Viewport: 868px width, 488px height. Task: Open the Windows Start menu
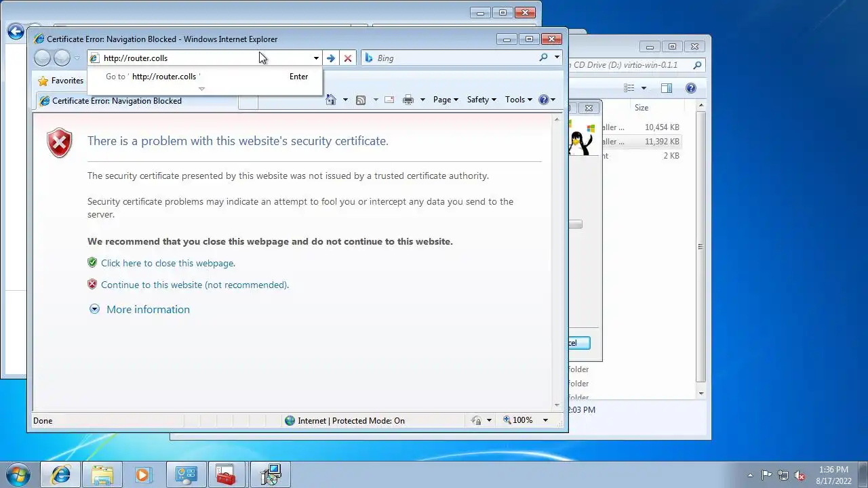[x=17, y=474]
